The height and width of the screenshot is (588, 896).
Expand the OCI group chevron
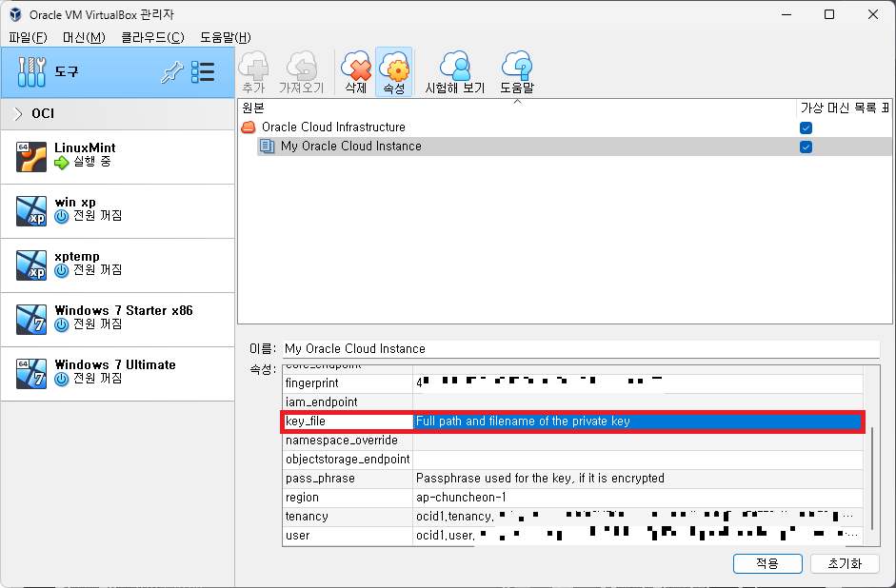coord(18,113)
